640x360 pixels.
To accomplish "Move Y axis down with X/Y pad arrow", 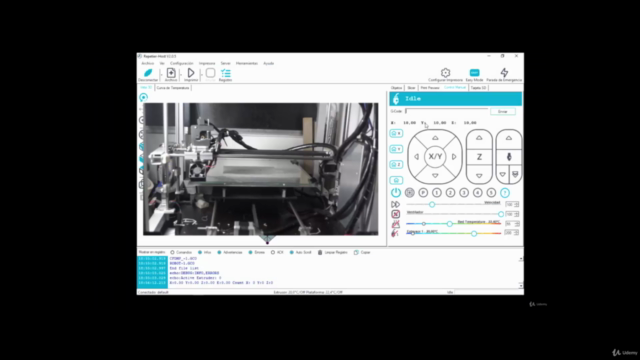I will [435, 176].
